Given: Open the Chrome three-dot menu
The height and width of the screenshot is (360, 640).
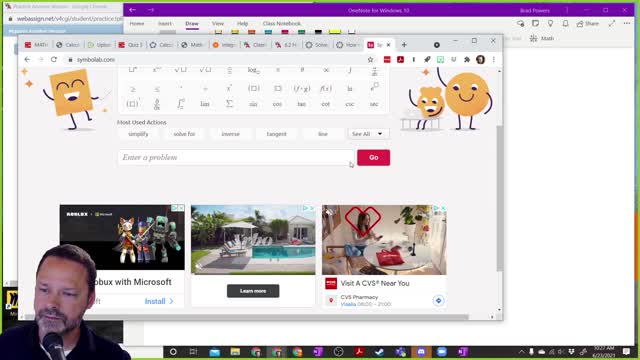Looking at the screenshot, I should click(493, 60).
